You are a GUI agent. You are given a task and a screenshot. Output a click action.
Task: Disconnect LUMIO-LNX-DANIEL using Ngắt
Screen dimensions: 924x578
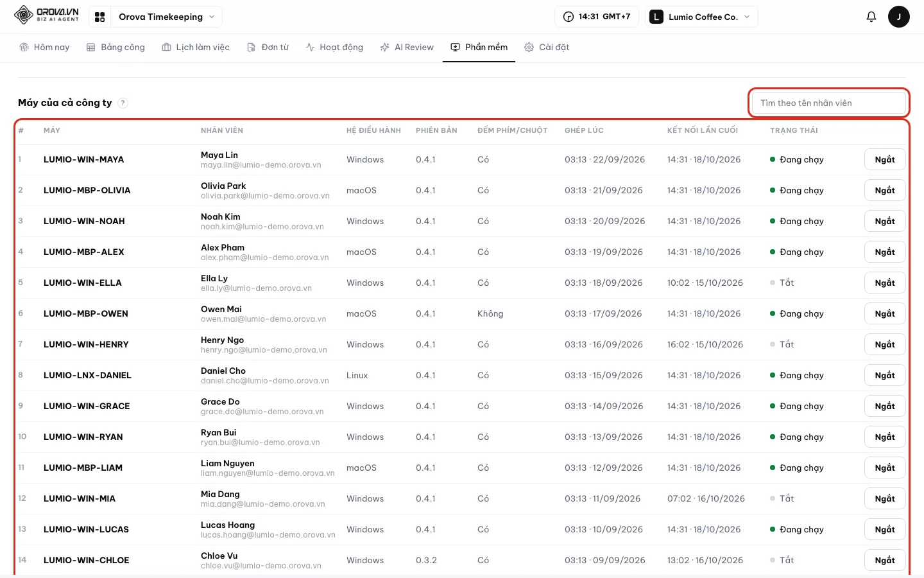pyautogui.click(x=885, y=376)
